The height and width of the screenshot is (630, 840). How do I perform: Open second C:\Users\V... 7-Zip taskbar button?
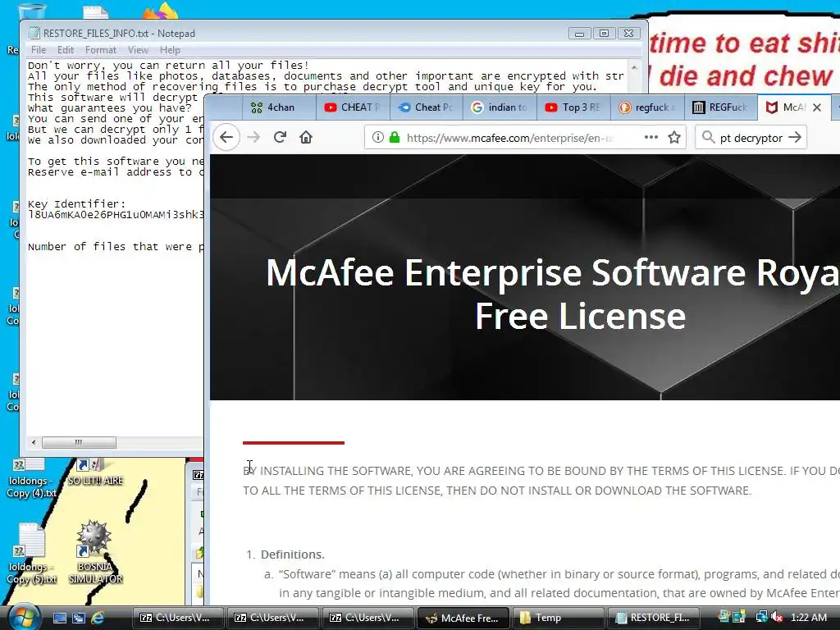click(272, 618)
